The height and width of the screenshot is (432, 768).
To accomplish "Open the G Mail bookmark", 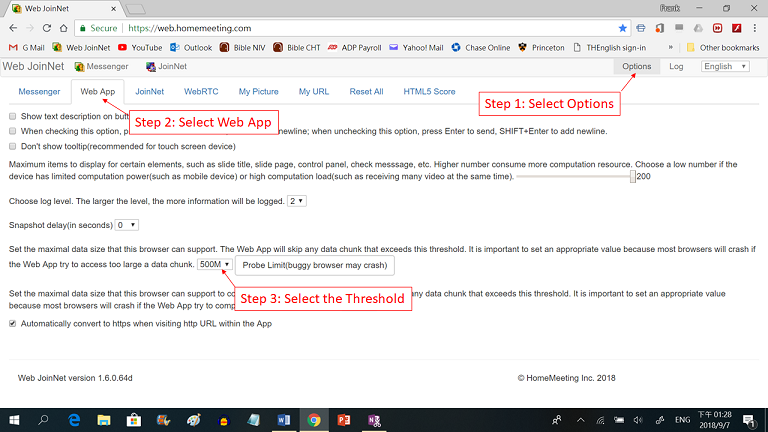I will point(27,47).
